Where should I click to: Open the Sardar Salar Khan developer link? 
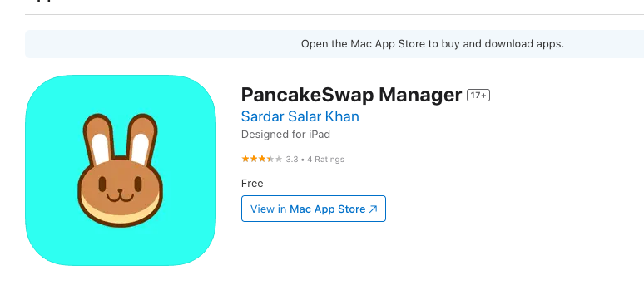point(300,116)
